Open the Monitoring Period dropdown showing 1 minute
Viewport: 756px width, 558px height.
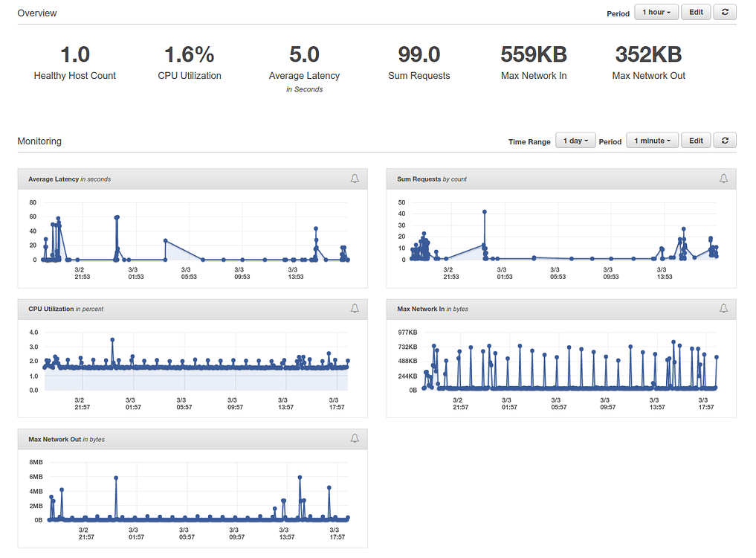click(651, 140)
